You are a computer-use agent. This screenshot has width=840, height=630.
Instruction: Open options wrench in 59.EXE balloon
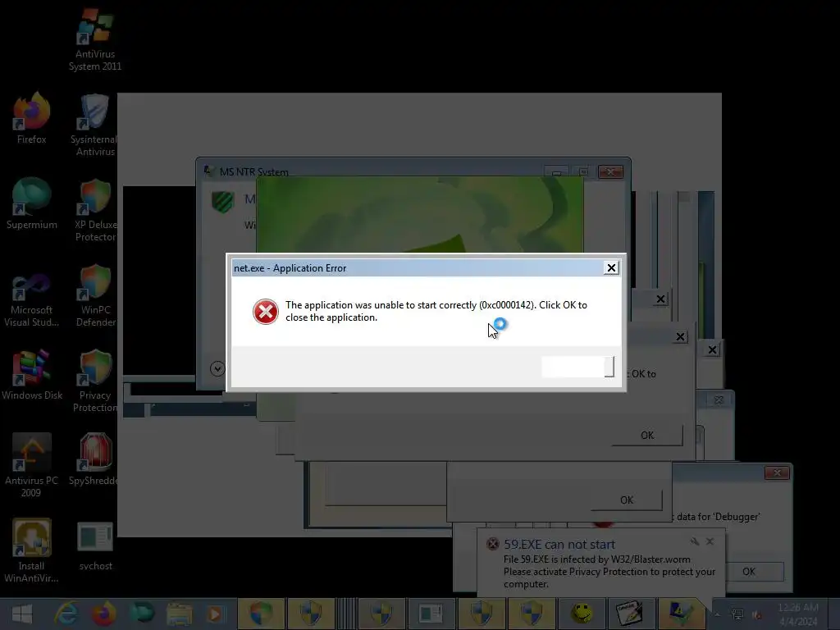tap(695, 541)
